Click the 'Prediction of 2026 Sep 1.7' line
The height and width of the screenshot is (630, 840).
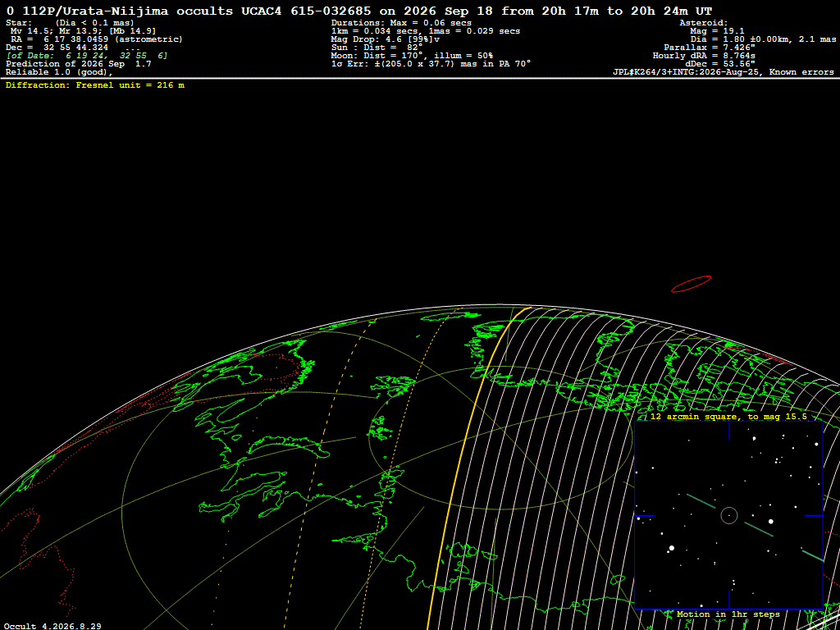[x=78, y=64]
